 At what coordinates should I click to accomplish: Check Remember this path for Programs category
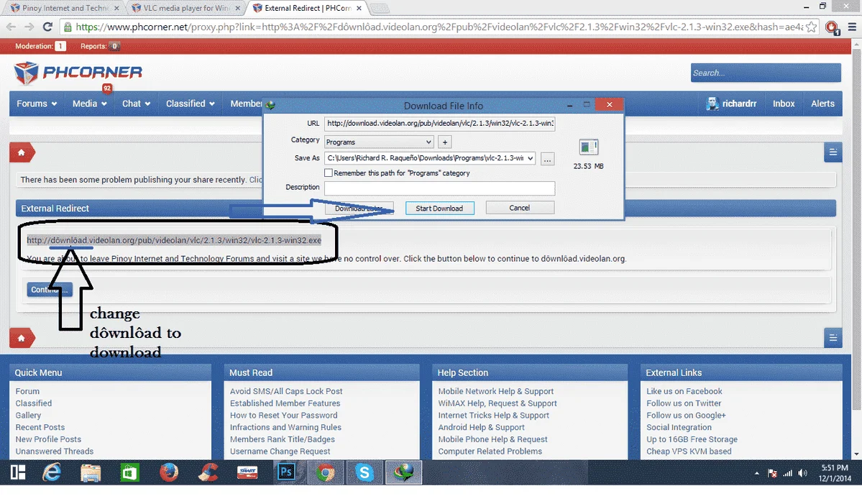329,173
